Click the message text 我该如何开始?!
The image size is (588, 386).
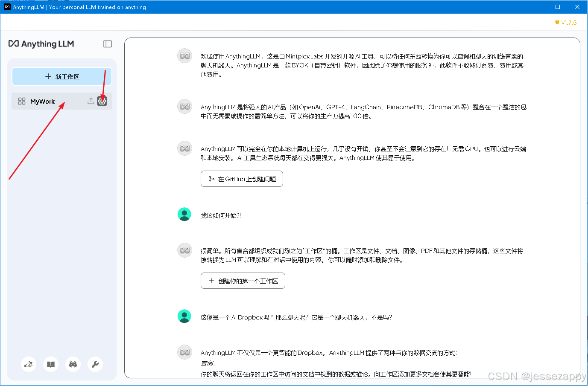pos(221,215)
